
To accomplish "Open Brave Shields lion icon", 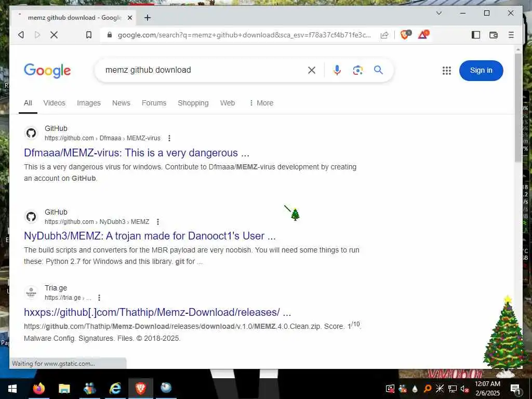I will (405, 35).
